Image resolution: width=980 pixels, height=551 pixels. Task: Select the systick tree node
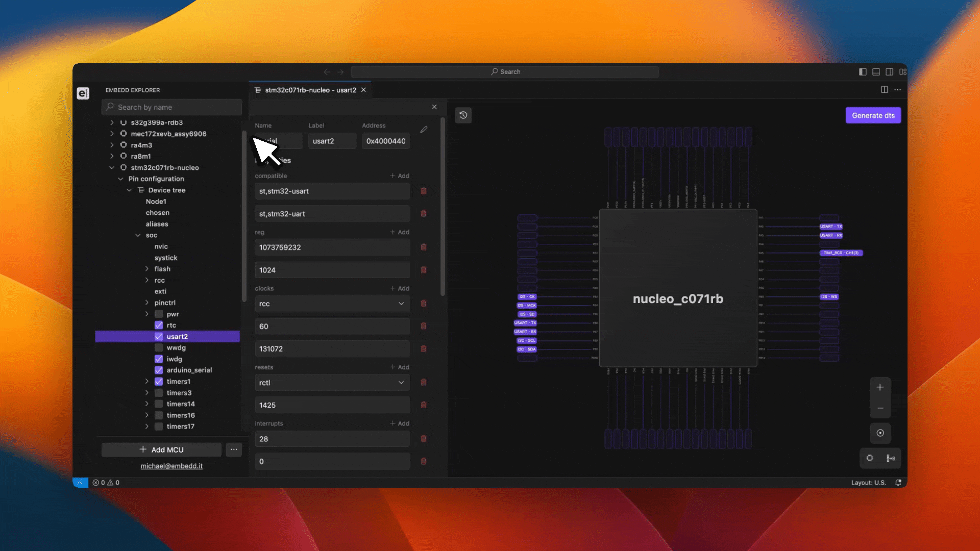coord(166,258)
